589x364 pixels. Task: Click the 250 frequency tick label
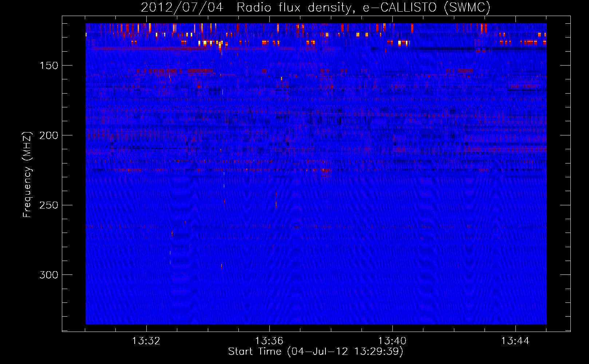(49, 205)
